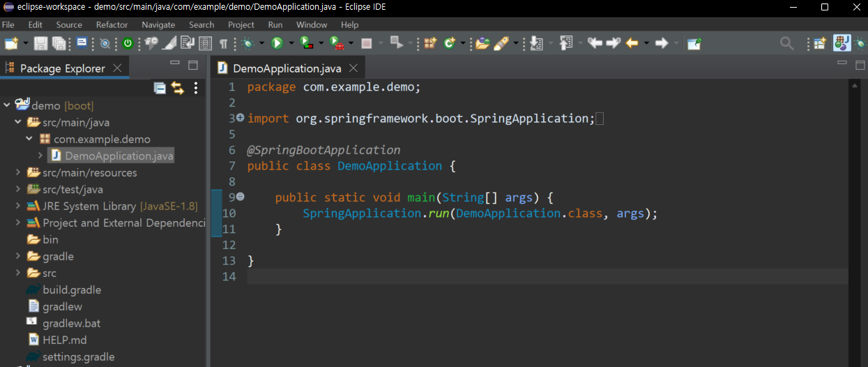Screen dimensions: 868x367
Task: Click the Search flashlight toolbar icon
Action: [x=501, y=43]
